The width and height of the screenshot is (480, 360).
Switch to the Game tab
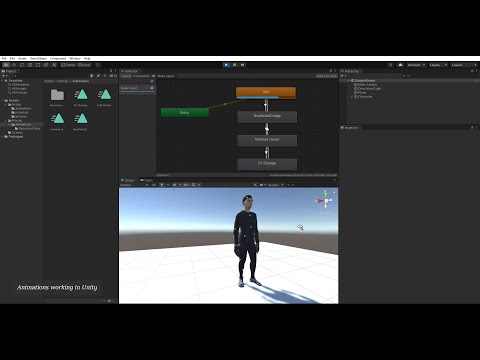click(x=146, y=180)
